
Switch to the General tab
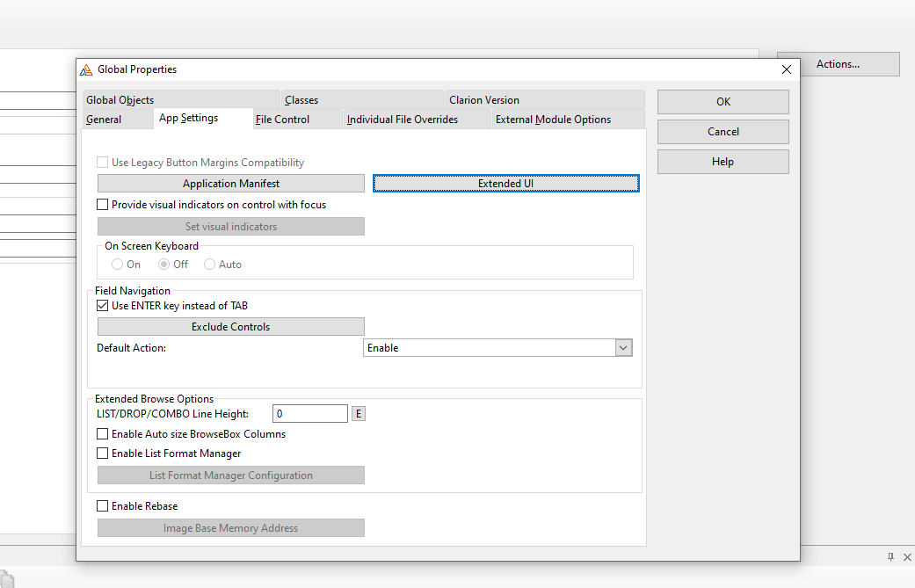[104, 120]
